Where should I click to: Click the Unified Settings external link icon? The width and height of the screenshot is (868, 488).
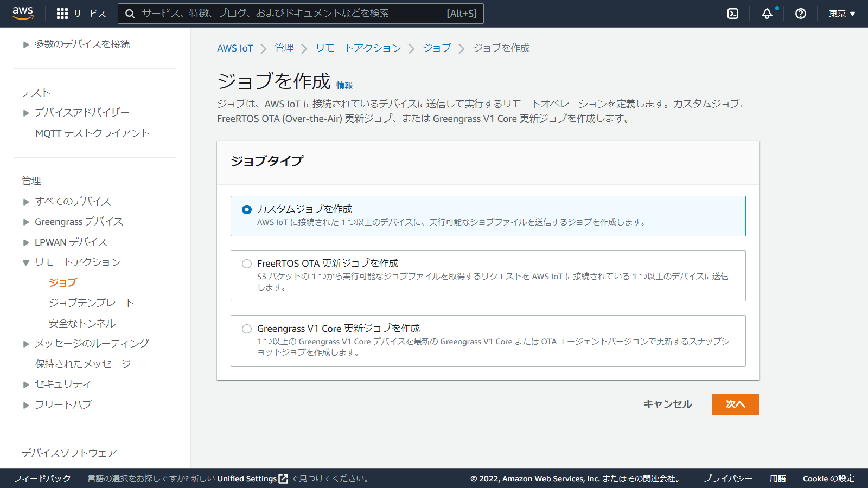[x=283, y=479]
